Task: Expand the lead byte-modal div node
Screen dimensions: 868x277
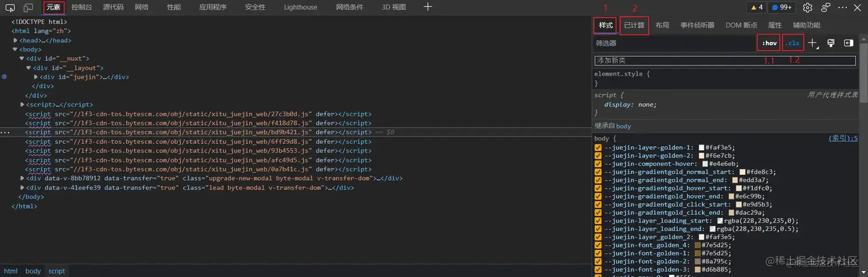Action: point(22,188)
